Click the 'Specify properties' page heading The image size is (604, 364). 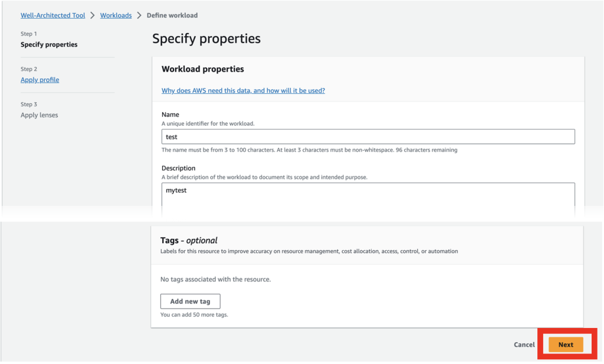[206, 39]
